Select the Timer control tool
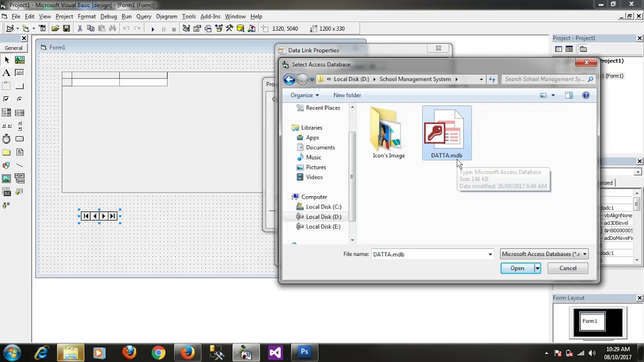This screenshot has height=362, width=644. tap(7, 139)
